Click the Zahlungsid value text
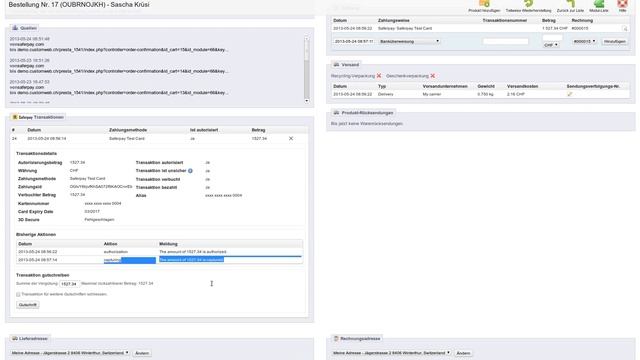Viewport: 640px width, 360px height. click(101, 187)
